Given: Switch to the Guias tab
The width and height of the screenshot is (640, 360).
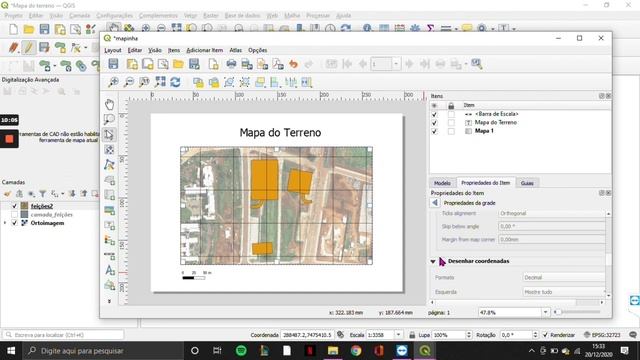Looking at the screenshot, I should [527, 183].
